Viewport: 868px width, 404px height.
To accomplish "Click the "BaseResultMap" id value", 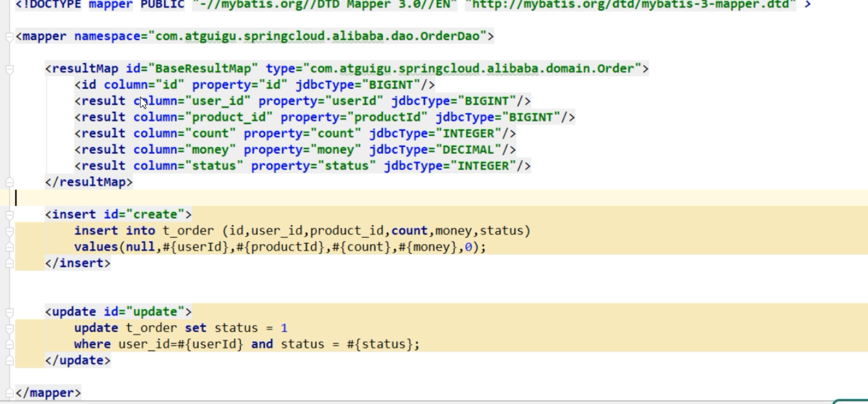I will (x=203, y=69).
